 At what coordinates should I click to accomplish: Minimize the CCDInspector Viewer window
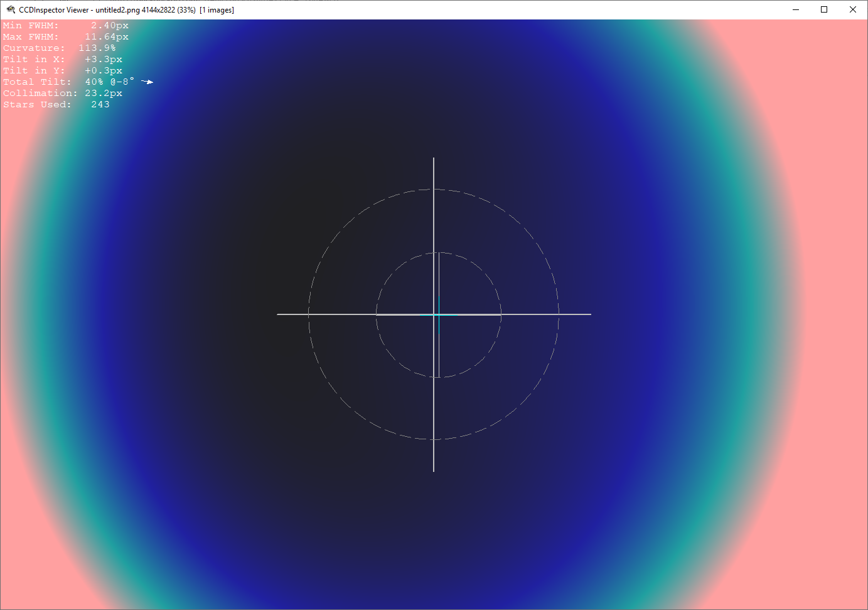click(796, 9)
